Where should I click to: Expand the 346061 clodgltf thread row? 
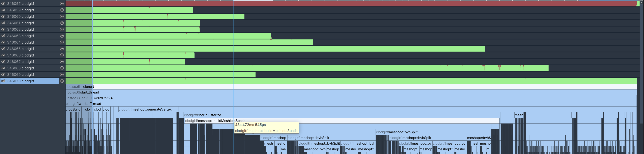(x=62, y=23)
